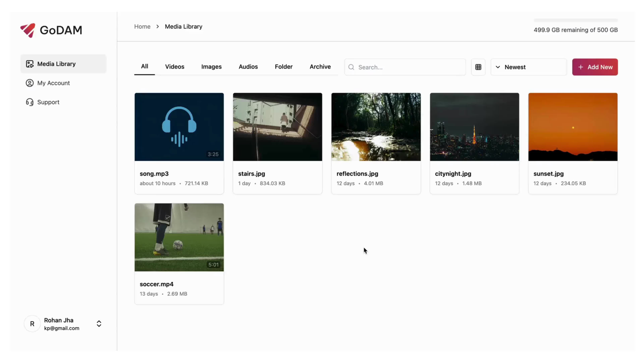Click the search magnifier icon

(351, 67)
